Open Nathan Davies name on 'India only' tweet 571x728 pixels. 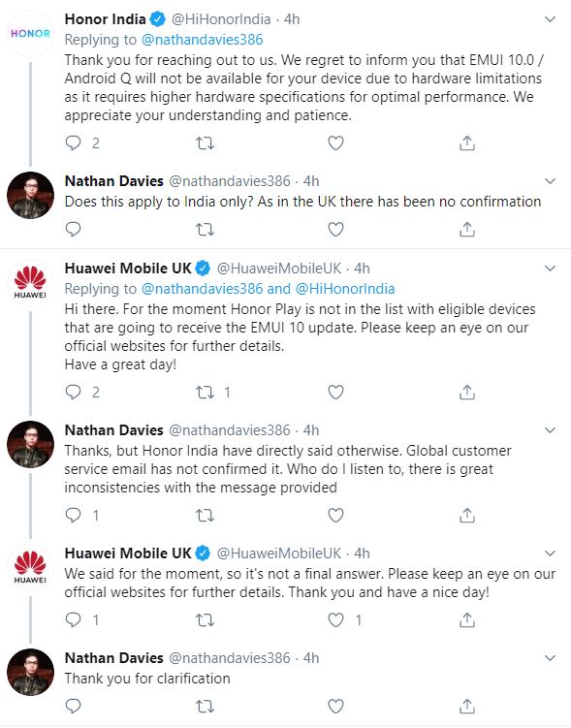click(114, 181)
